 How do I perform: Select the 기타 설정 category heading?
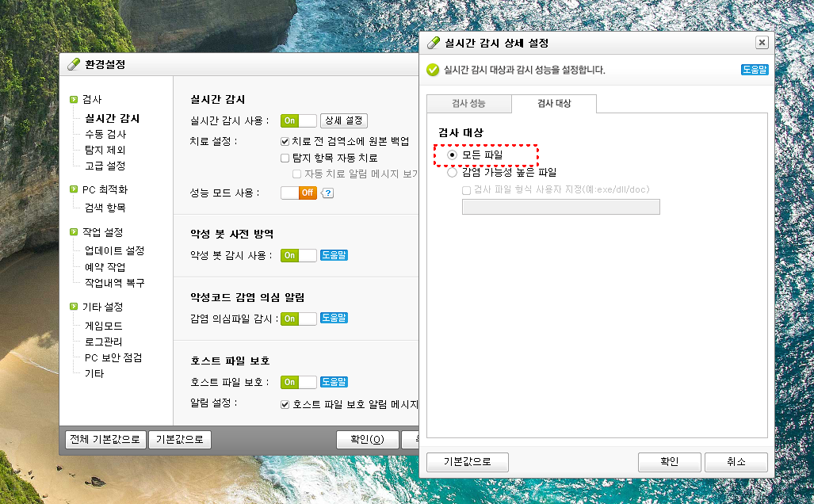(103, 307)
